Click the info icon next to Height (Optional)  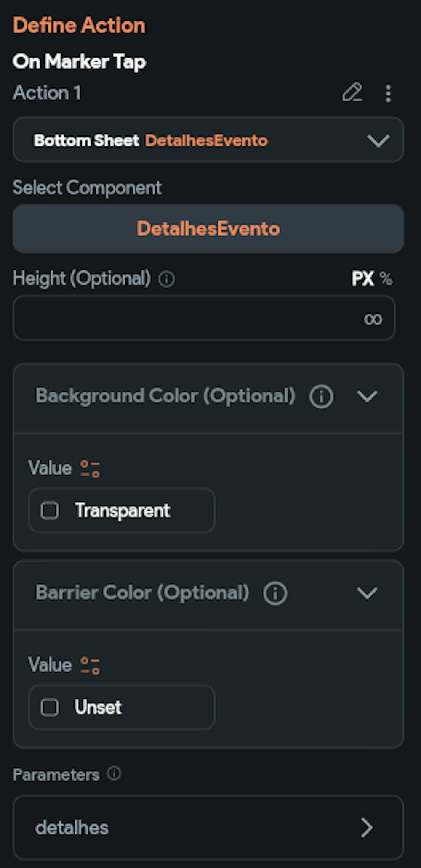coord(167,279)
